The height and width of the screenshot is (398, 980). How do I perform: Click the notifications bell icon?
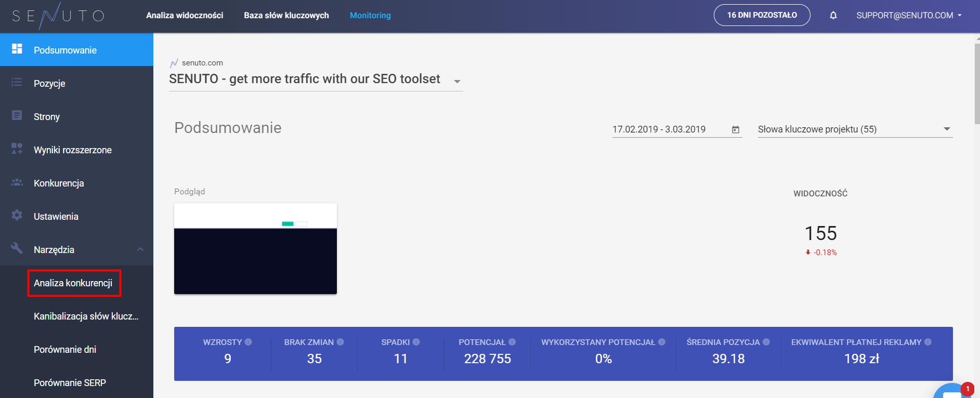click(x=833, y=16)
